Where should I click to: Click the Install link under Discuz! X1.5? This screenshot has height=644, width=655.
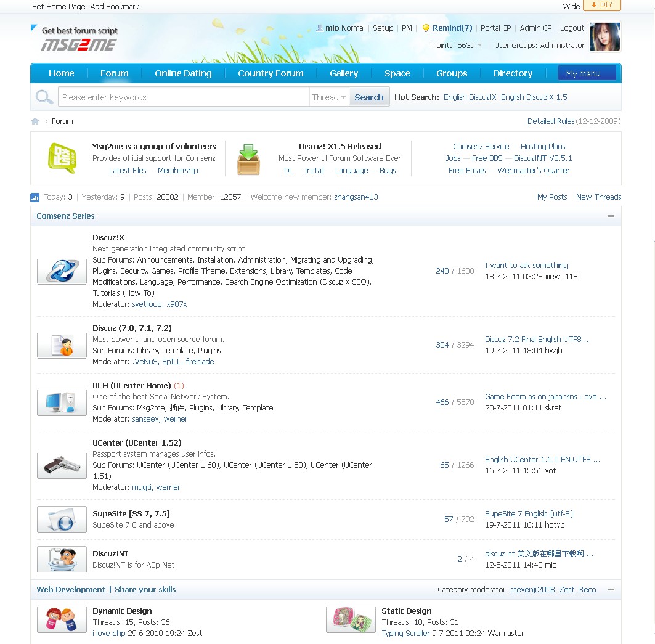click(x=314, y=171)
